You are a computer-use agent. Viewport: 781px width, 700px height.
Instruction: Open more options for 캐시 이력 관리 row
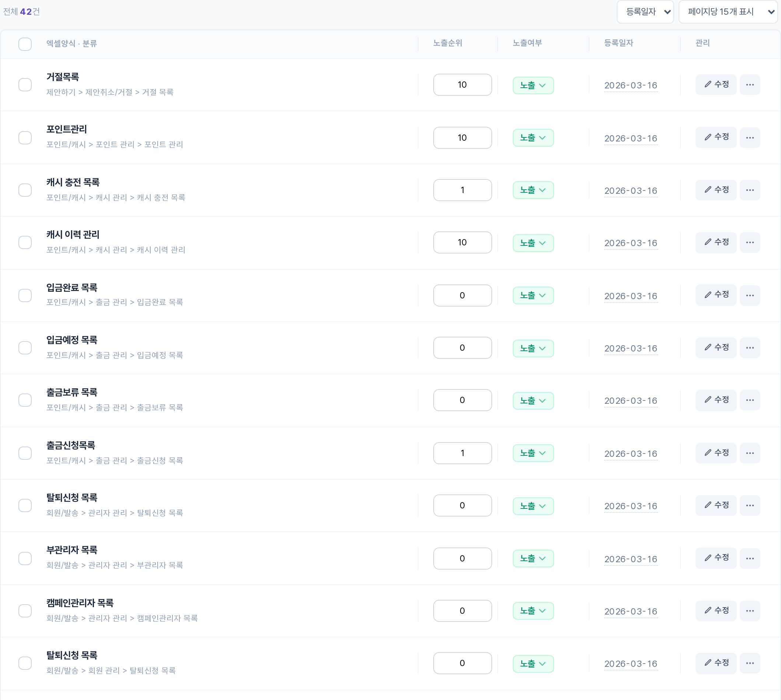[x=749, y=242]
